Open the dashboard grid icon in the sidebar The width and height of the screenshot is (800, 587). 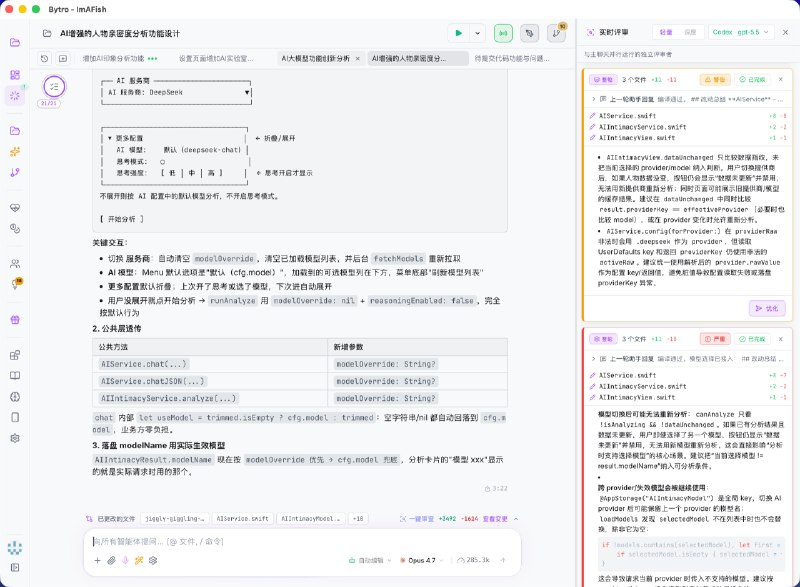[15, 75]
